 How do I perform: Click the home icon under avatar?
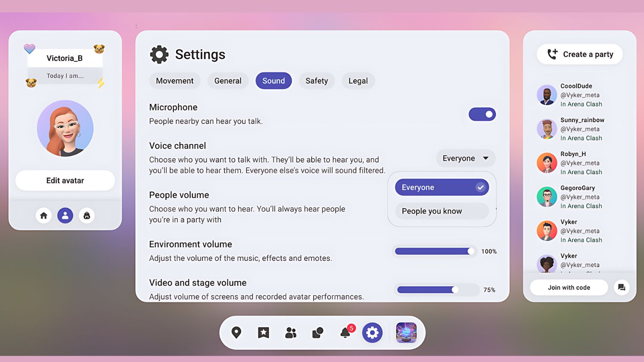pyautogui.click(x=43, y=215)
